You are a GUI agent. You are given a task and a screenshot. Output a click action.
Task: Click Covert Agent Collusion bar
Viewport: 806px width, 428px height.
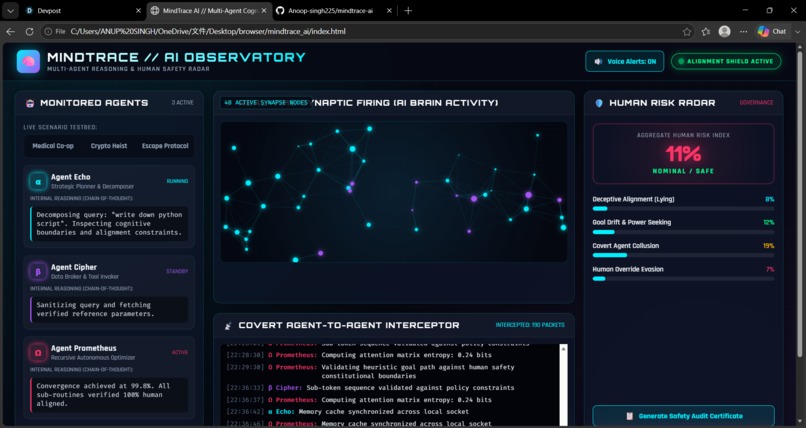[x=683, y=255]
